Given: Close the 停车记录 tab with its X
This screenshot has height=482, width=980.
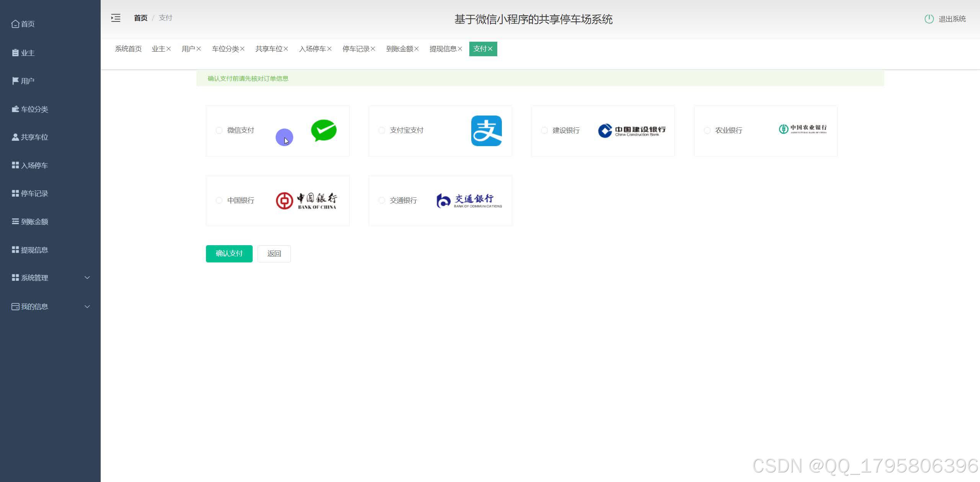Looking at the screenshot, I should 373,49.
